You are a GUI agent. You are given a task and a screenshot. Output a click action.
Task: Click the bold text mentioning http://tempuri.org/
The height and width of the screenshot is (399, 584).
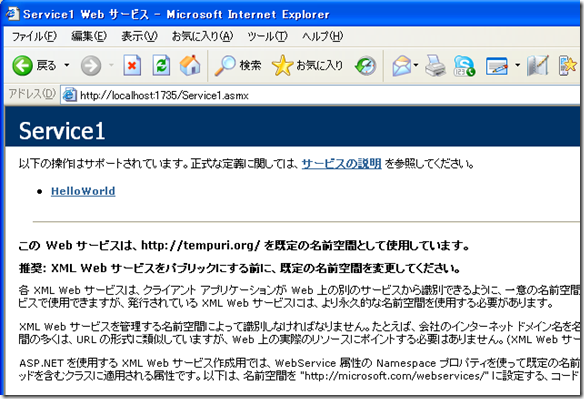(x=244, y=246)
